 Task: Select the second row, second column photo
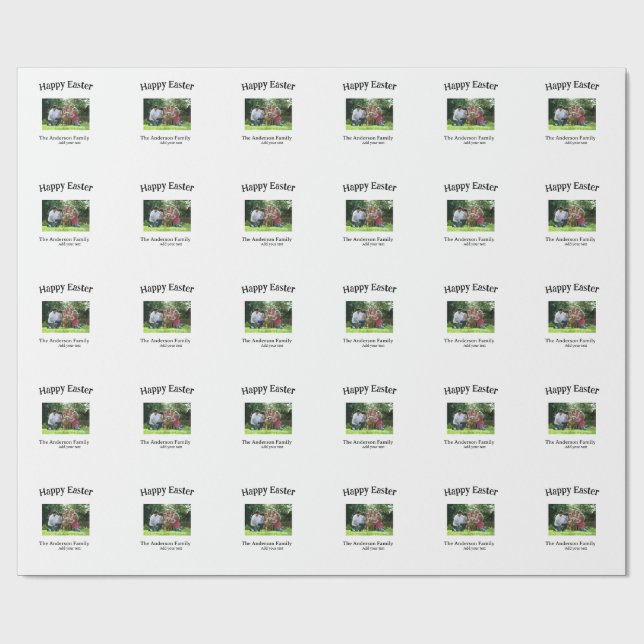[167, 214]
